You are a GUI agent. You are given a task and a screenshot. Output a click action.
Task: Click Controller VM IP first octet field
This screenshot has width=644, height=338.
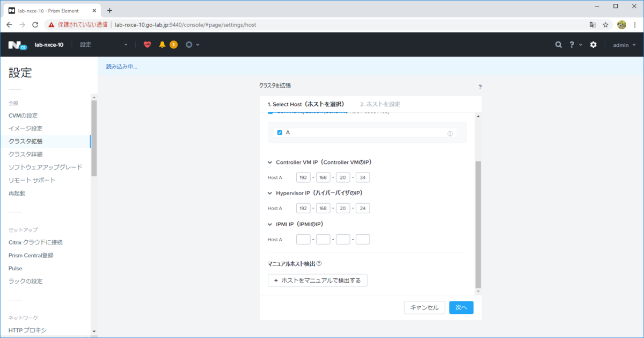pos(303,177)
